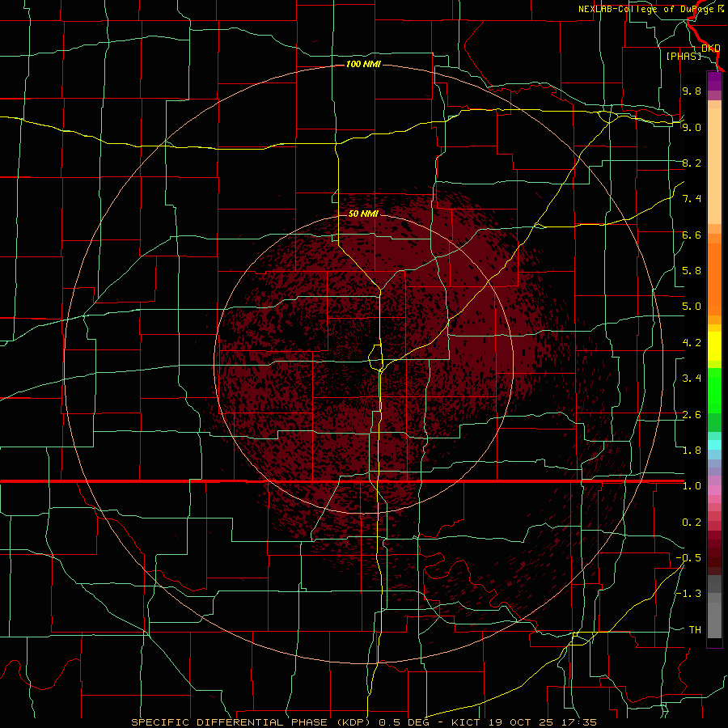This screenshot has height=728, width=728.
Task: Pick the bright green segment of the color bar
Action: (714, 390)
